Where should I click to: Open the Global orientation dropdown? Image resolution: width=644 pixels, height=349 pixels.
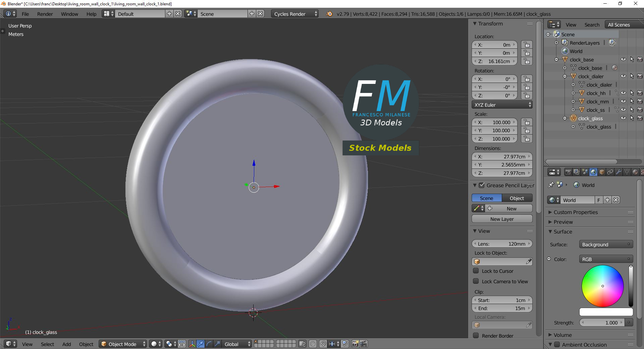click(237, 344)
